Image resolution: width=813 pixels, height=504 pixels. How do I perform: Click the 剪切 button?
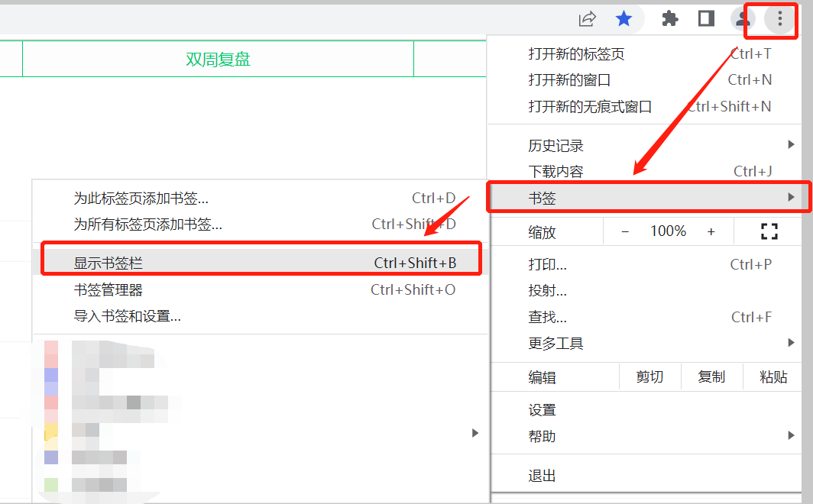(649, 376)
